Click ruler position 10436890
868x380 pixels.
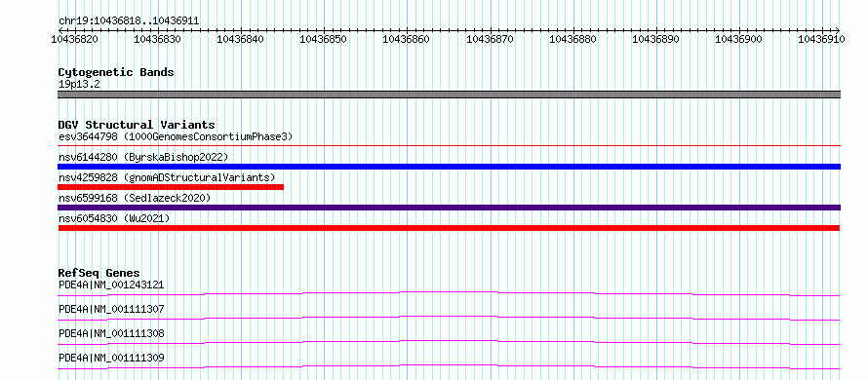click(655, 39)
